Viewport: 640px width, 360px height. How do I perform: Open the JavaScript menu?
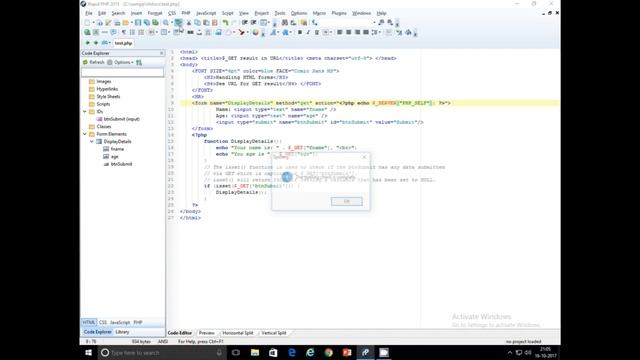(x=206, y=13)
